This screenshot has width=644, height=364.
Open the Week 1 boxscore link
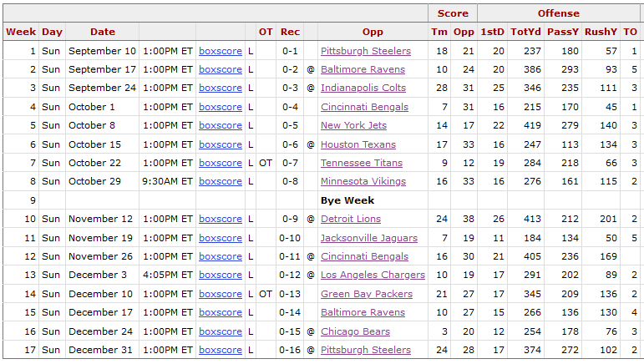(221, 51)
